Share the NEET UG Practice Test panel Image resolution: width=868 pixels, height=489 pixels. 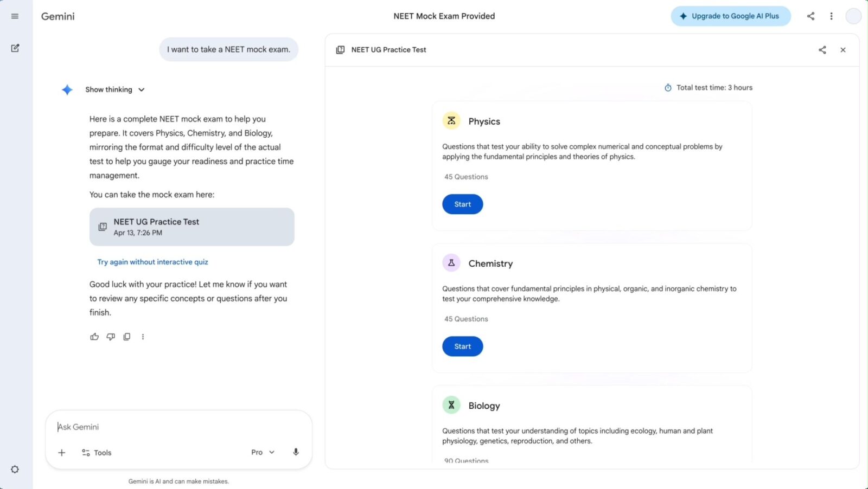822,50
